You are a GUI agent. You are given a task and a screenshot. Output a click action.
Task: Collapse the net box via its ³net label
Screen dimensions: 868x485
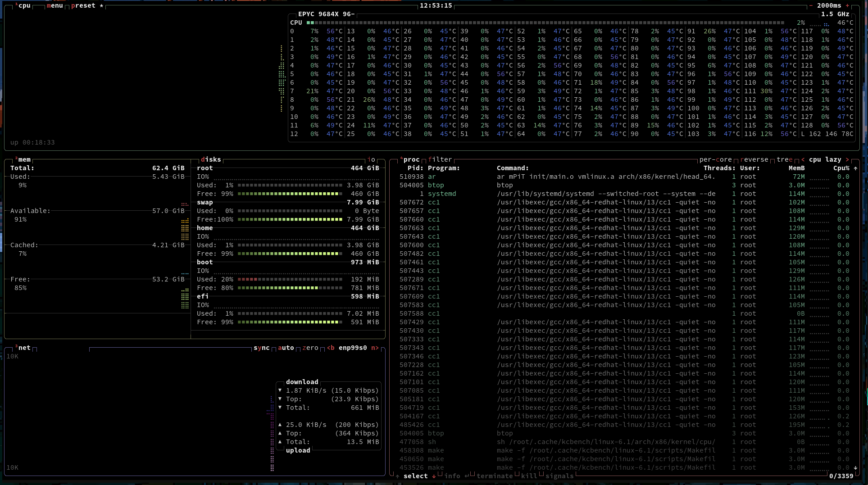tap(22, 347)
